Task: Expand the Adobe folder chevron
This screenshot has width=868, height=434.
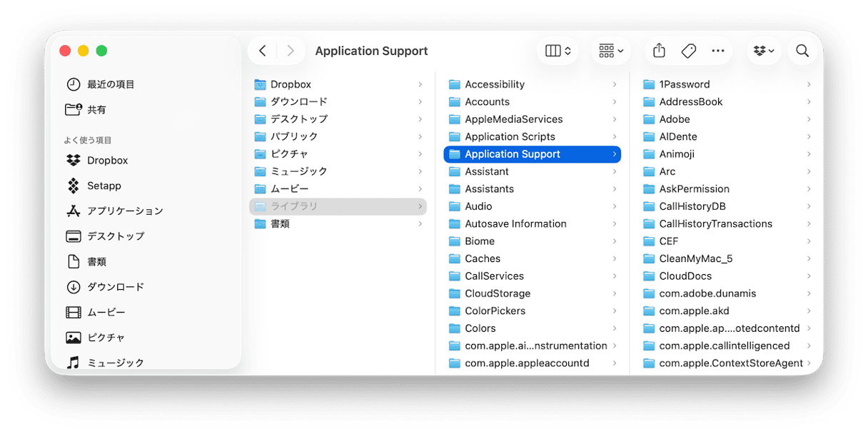Action: (x=809, y=119)
